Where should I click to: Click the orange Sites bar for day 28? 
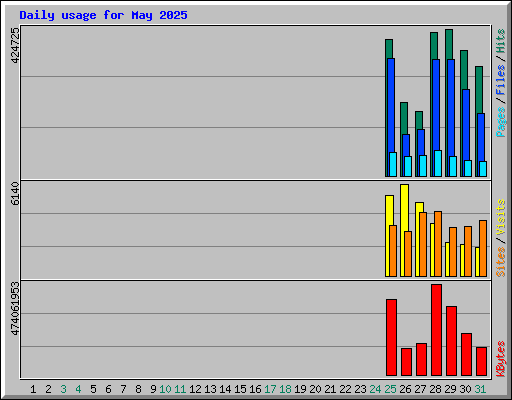click(438, 244)
